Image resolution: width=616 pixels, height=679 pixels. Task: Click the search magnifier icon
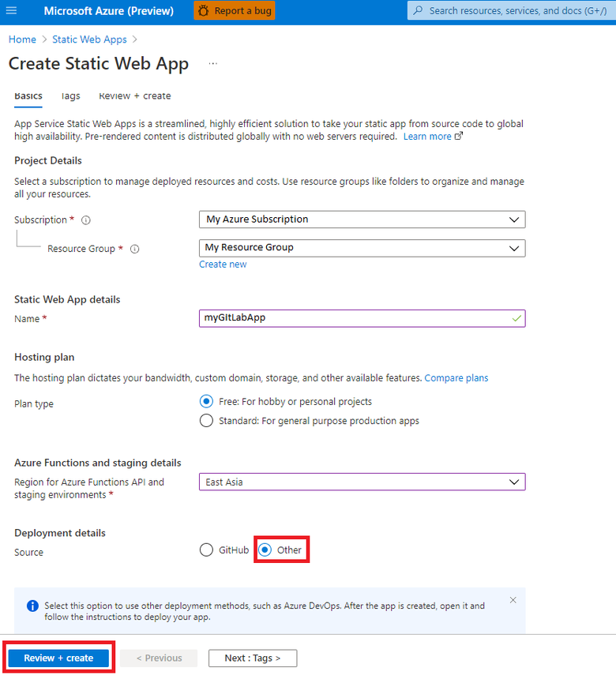pyautogui.click(x=418, y=10)
